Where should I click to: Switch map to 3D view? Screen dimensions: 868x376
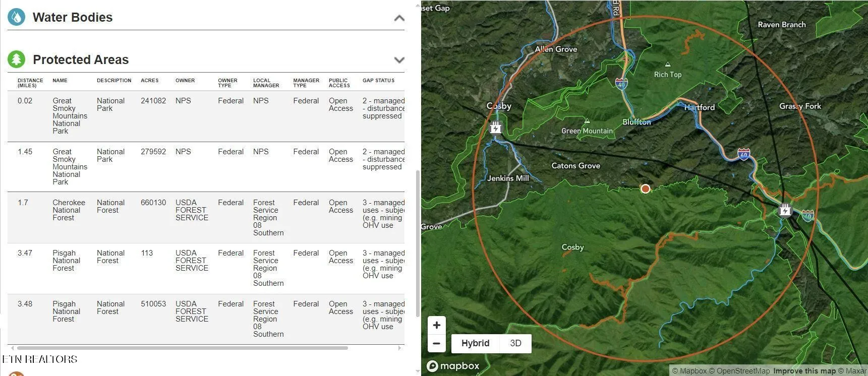tap(515, 343)
